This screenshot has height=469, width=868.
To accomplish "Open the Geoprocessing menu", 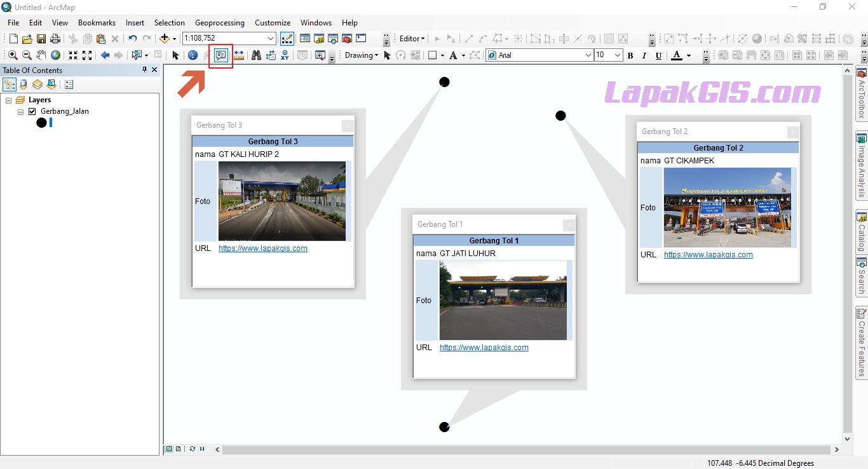I will (219, 22).
